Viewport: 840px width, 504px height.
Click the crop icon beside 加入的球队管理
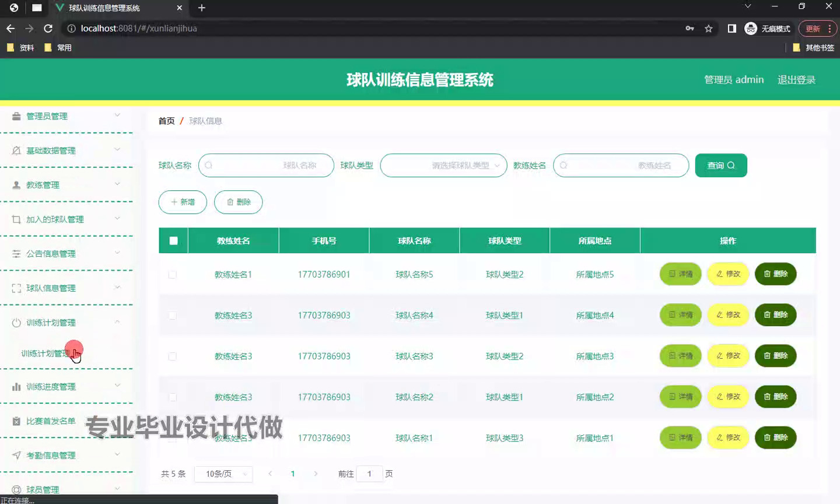[x=16, y=219]
